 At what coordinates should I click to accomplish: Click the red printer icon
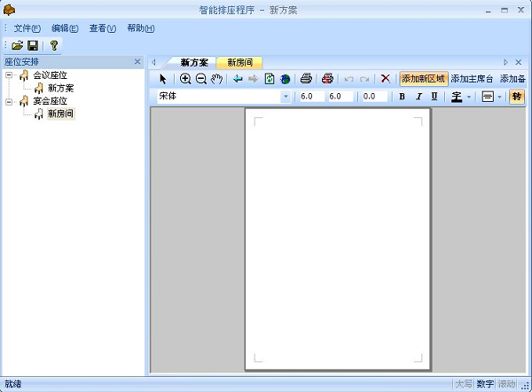[x=327, y=79]
